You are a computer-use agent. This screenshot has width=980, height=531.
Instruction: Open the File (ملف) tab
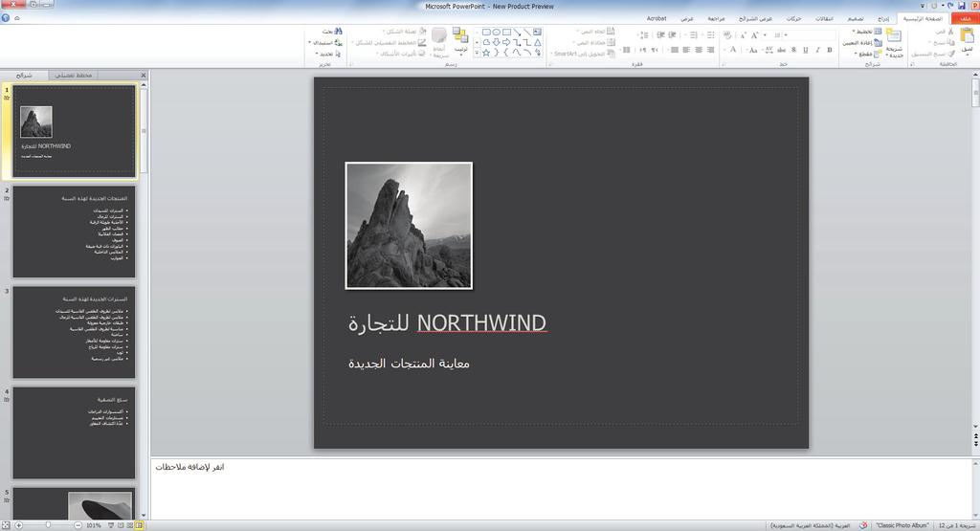(x=965, y=19)
